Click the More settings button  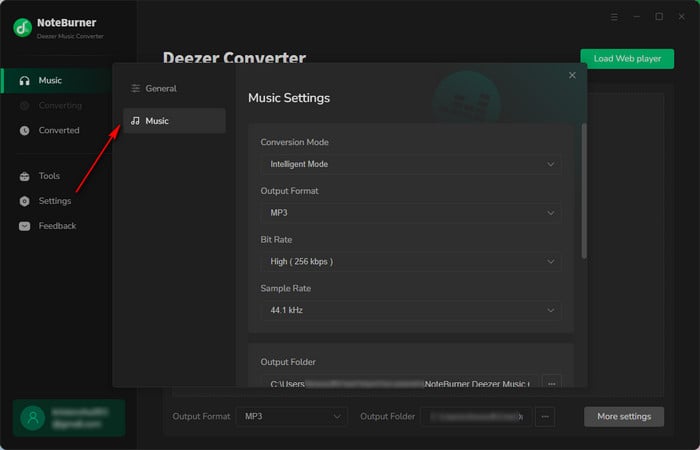click(624, 417)
